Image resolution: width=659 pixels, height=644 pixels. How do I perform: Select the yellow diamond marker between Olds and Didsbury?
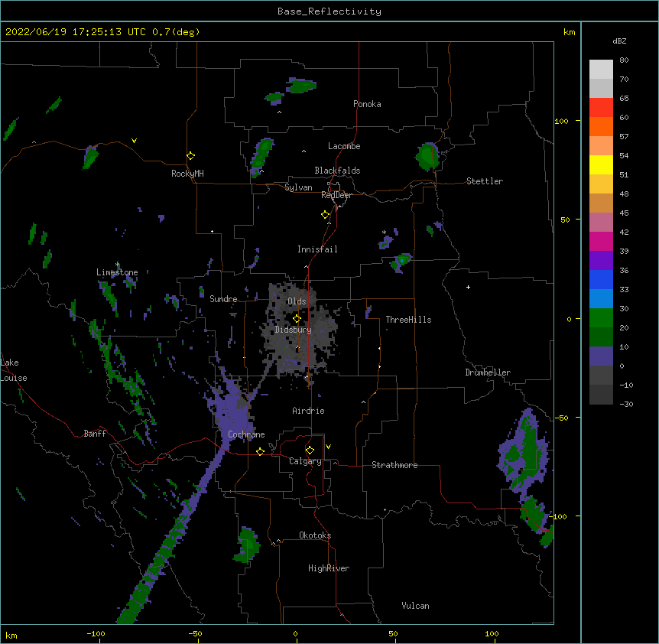pyautogui.click(x=297, y=318)
